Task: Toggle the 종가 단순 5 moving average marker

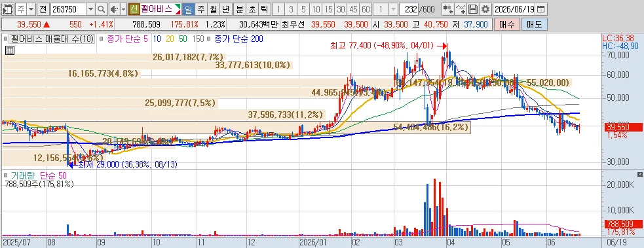Action: tap(102, 39)
